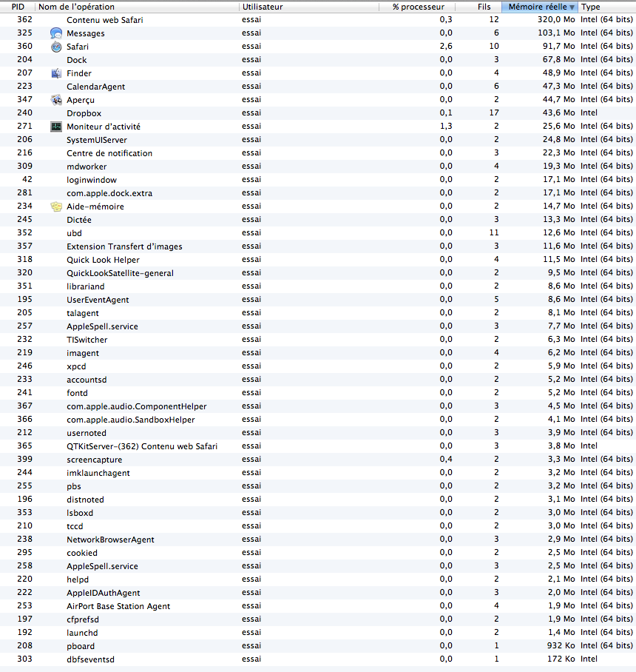Viewport: 636px width, 672px height.
Task: Select the pbs process row
Action: 318,486
